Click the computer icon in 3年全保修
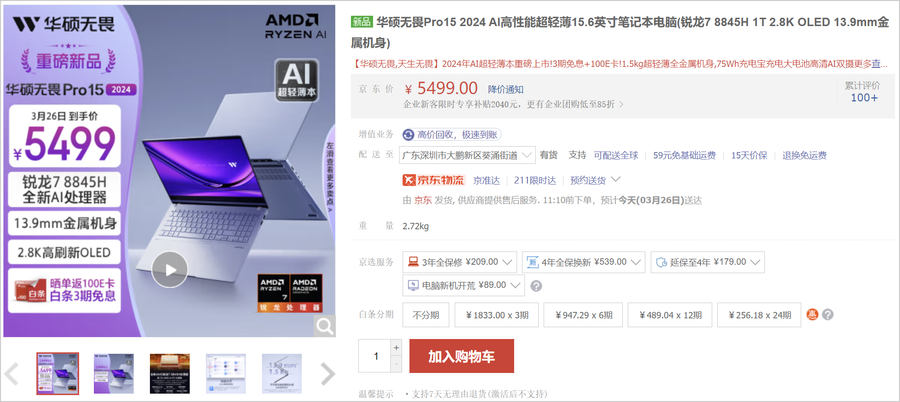This screenshot has height=402, width=900. coord(413,262)
